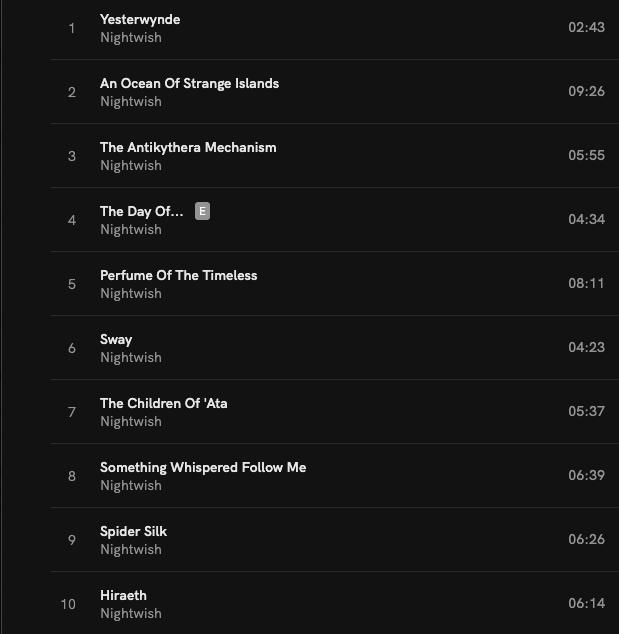Open Nightwish artist link under Yesterwynde
The width and height of the screenshot is (619, 634).
tap(130, 38)
